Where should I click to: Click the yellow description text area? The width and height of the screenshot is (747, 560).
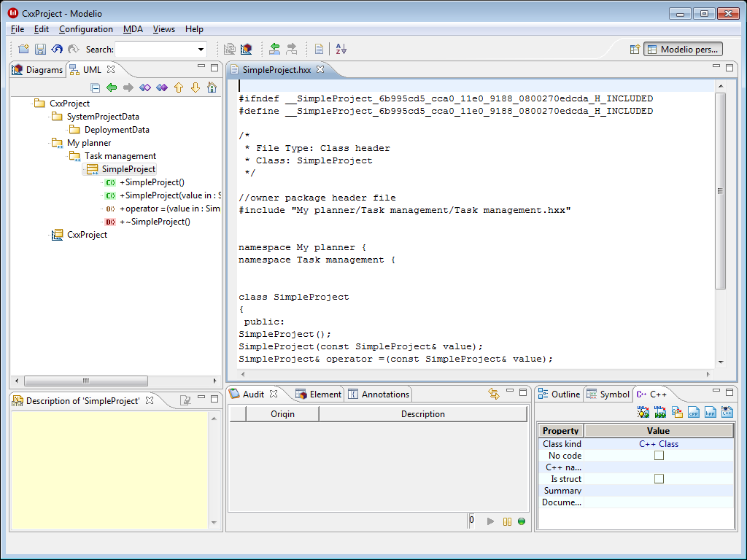(x=109, y=470)
